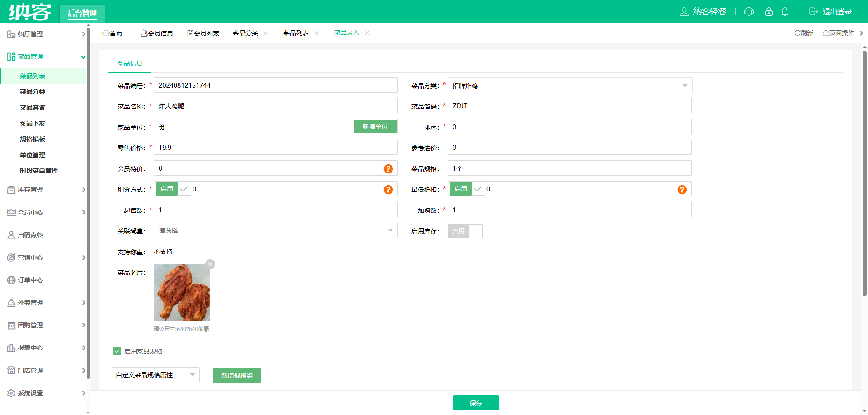The width and height of the screenshot is (868, 415).
Task: Open 时段菜单管理 in sidebar
Action: (39, 171)
